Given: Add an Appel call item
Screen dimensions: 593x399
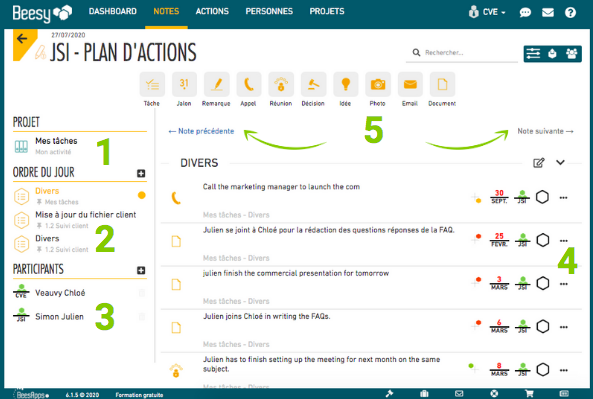Looking at the screenshot, I should pyautogui.click(x=248, y=84).
